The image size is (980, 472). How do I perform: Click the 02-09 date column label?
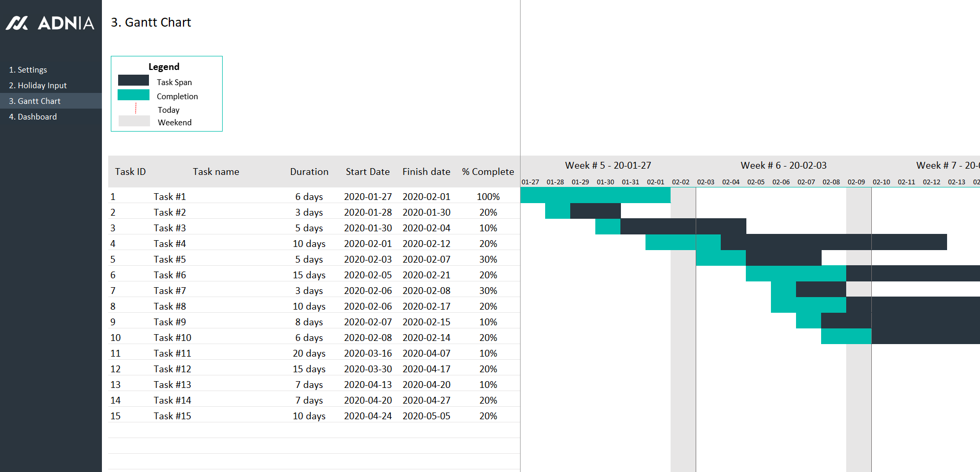click(857, 182)
